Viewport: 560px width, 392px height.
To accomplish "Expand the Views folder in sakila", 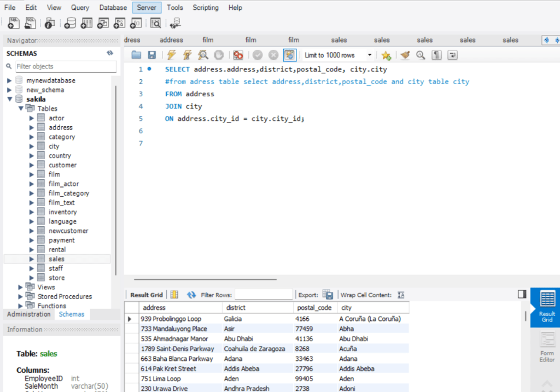I will (x=21, y=287).
